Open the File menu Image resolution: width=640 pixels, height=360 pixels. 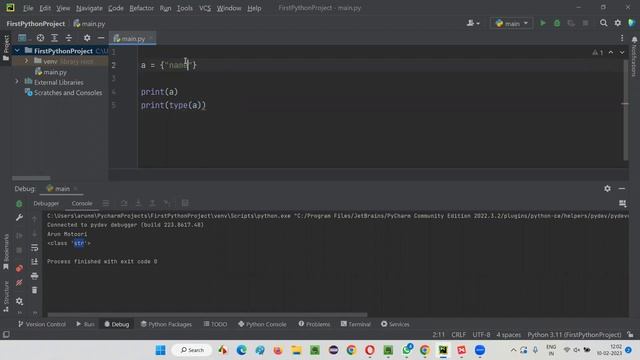[x=28, y=8]
